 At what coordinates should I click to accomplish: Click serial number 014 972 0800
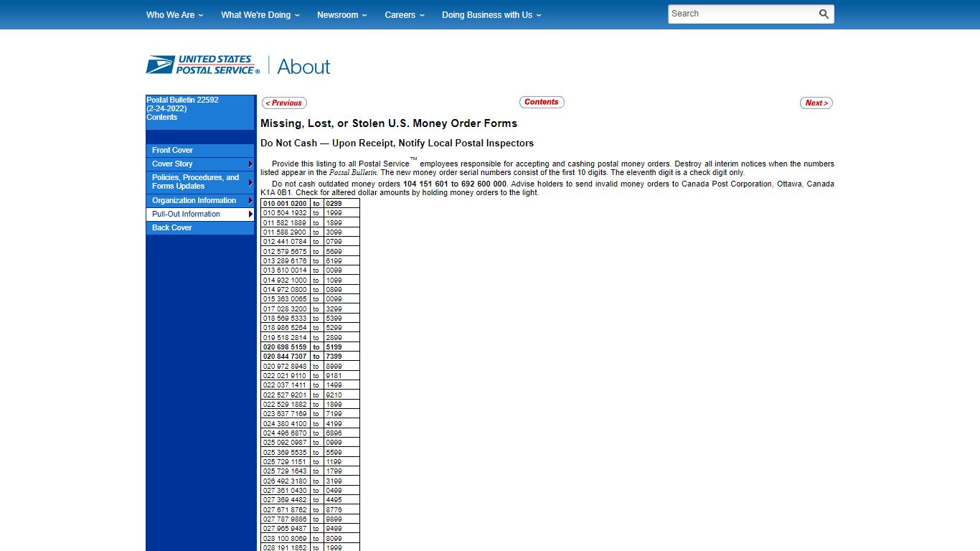pyautogui.click(x=285, y=290)
